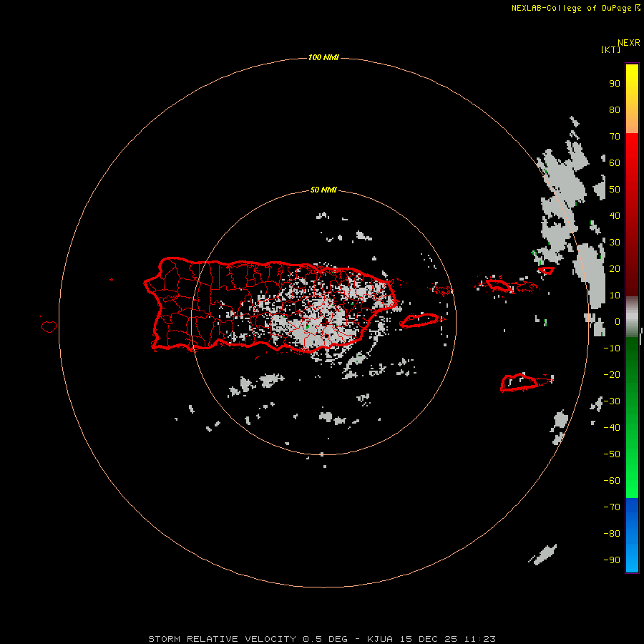Click the -80 value on the velocity scale
Image resolution: width=644 pixels, height=644 pixels.
tap(612, 534)
